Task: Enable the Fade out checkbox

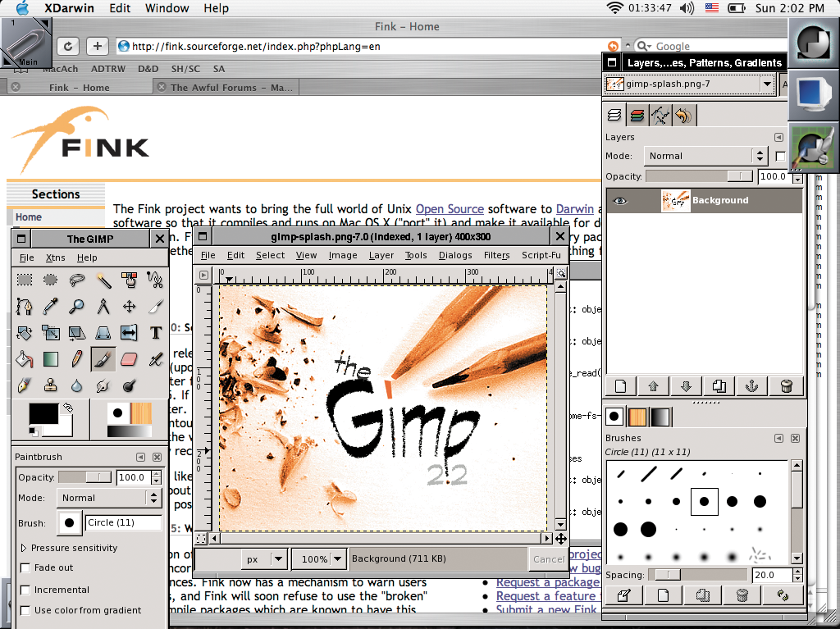Action: click(25, 568)
